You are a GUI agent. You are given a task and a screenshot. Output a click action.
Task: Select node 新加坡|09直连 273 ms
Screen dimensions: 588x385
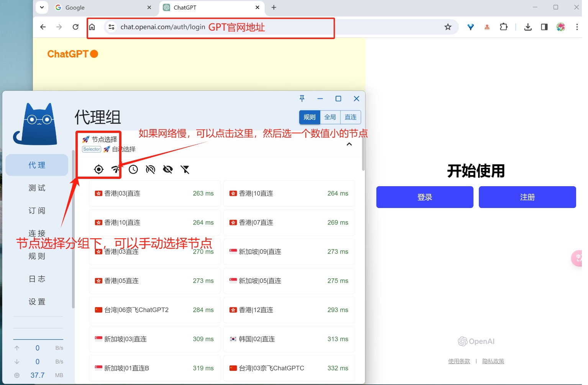[289, 252]
